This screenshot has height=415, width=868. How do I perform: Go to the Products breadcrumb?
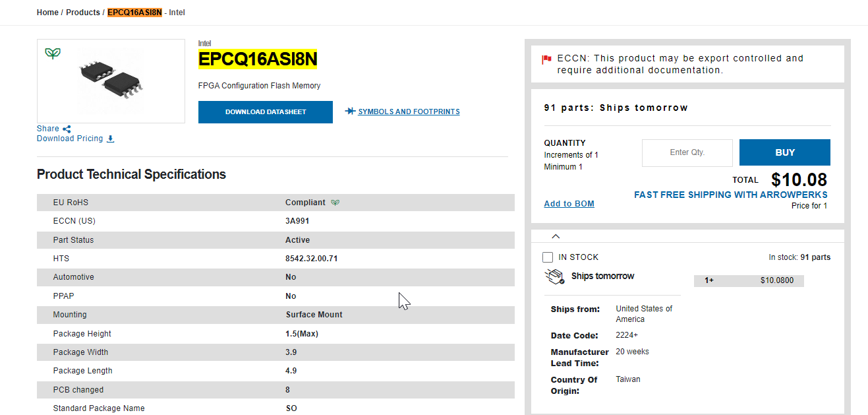pyautogui.click(x=83, y=13)
